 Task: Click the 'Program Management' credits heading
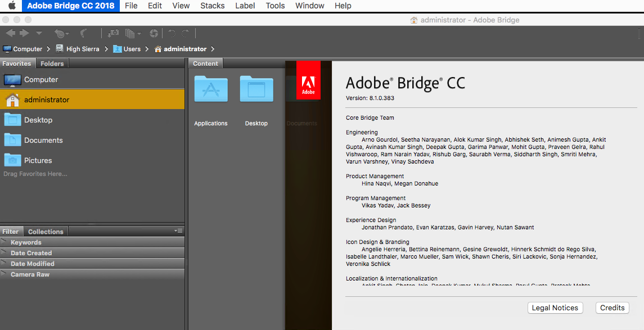375,198
